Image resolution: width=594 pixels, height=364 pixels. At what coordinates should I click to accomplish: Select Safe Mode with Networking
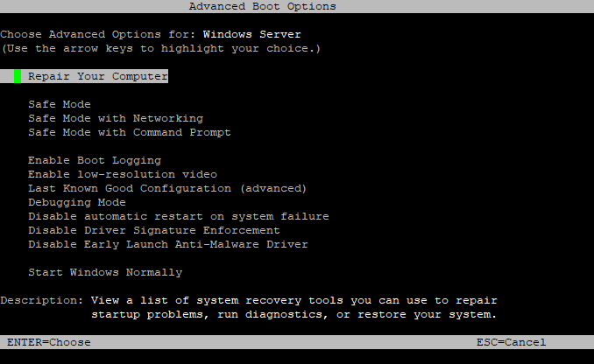tap(115, 118)
